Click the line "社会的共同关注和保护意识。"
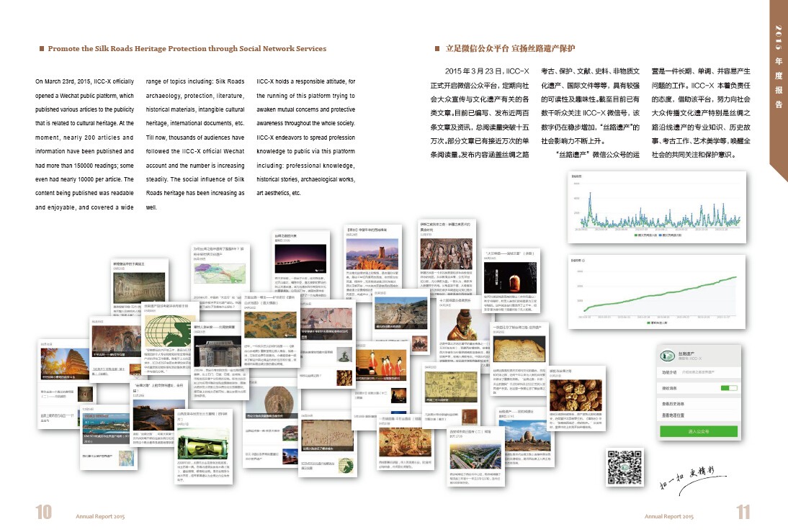 (694, 155)
